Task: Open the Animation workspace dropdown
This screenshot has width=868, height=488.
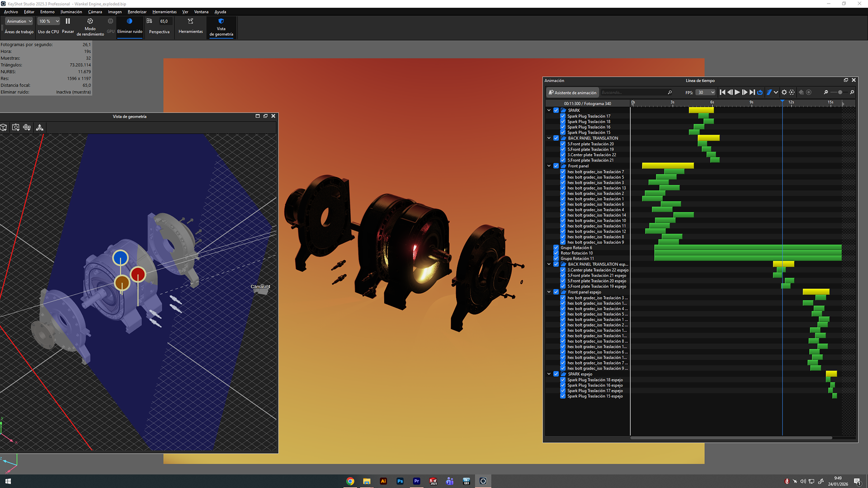Action: click(19, 21)
